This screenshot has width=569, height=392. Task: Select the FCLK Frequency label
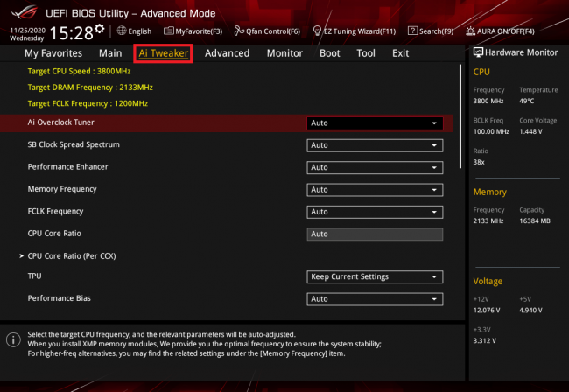(x=55, y=211)
